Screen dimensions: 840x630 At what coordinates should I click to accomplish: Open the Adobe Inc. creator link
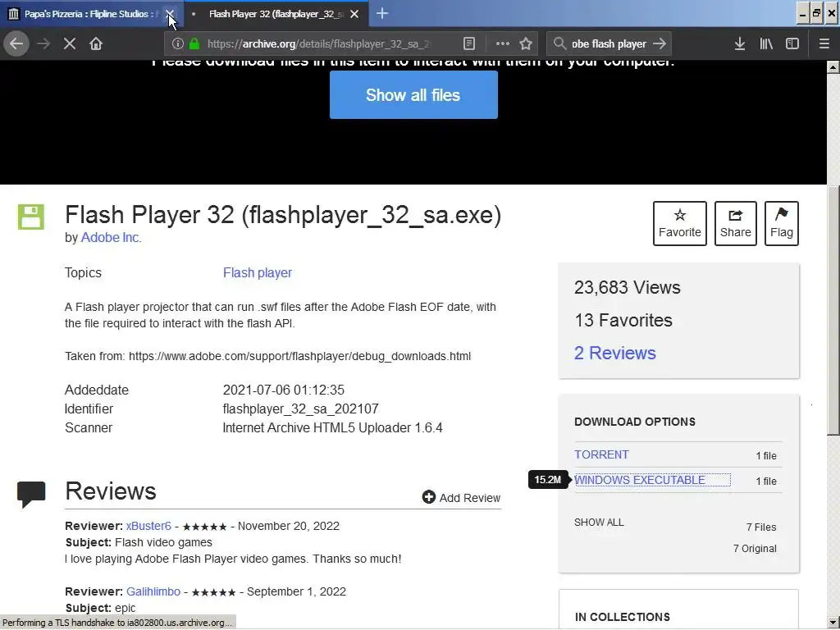(x=111, y=237)
